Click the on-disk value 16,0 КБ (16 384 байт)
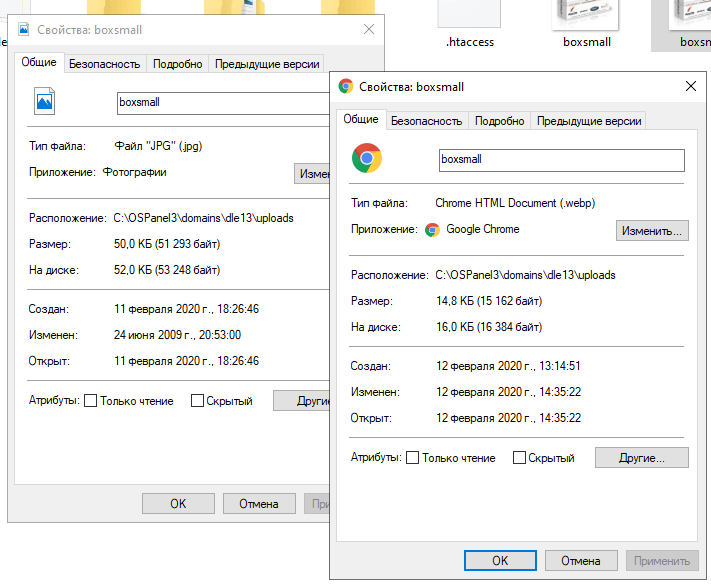 (489, 327)
